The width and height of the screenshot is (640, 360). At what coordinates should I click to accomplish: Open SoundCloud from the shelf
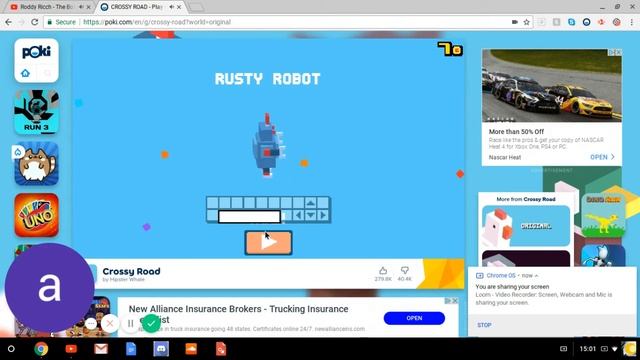click(x=191, y=349)
